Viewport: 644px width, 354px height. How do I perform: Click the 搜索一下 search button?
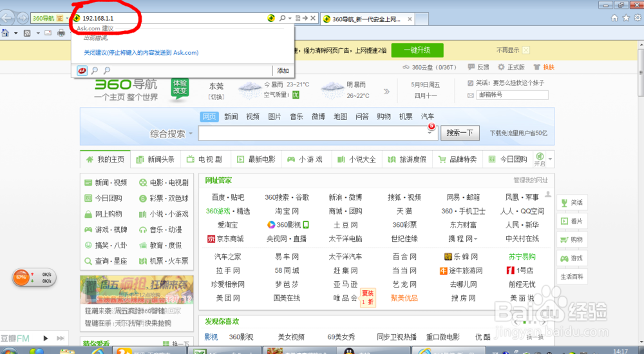tap(460, 133)
